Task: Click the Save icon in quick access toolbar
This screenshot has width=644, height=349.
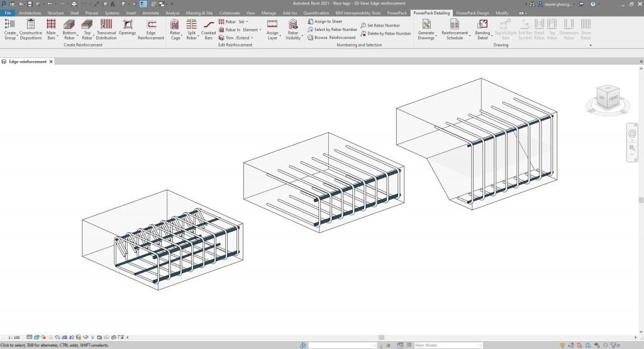Action: pyautogui.click(x=30, y=4)
